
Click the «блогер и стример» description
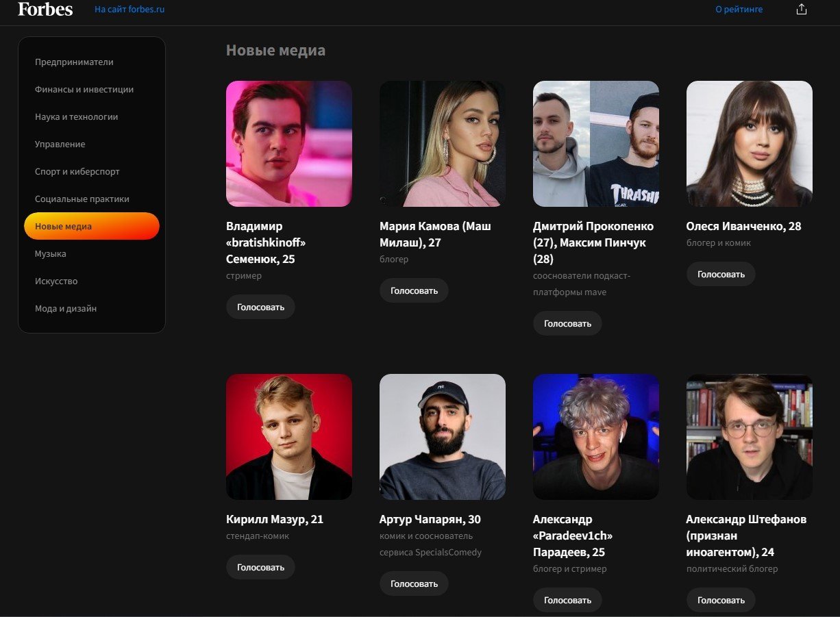570,569
